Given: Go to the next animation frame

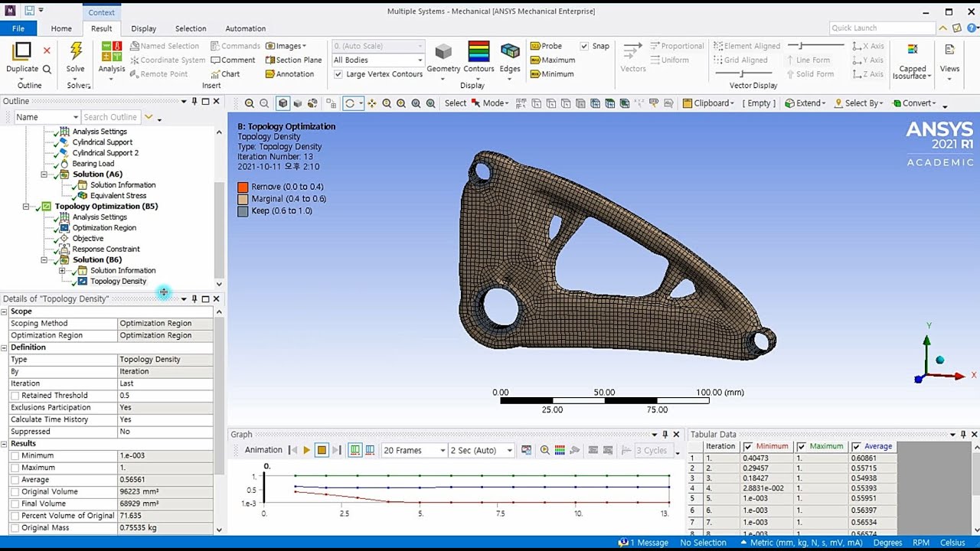Looking at the screenshot, I should coord(337,450).
